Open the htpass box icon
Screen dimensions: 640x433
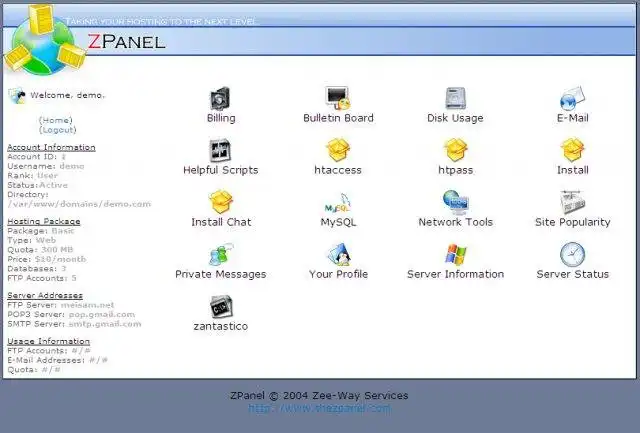(456, 150)
